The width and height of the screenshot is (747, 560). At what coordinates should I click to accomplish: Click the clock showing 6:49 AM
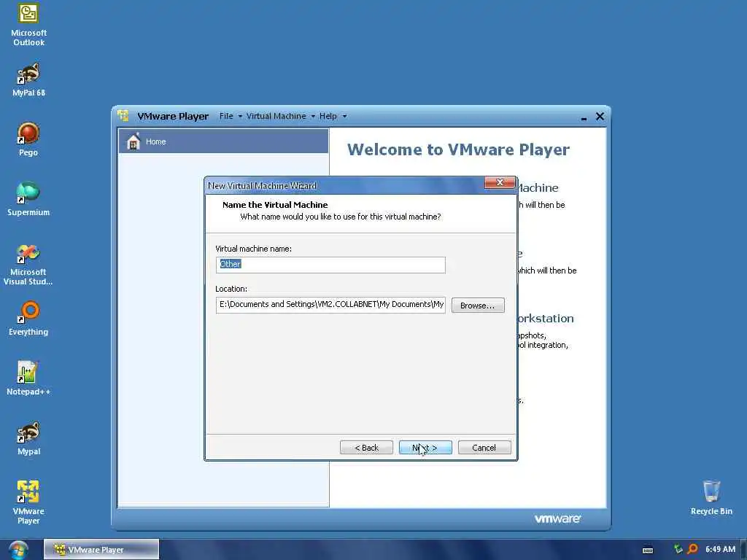click(x=720, y=549)
